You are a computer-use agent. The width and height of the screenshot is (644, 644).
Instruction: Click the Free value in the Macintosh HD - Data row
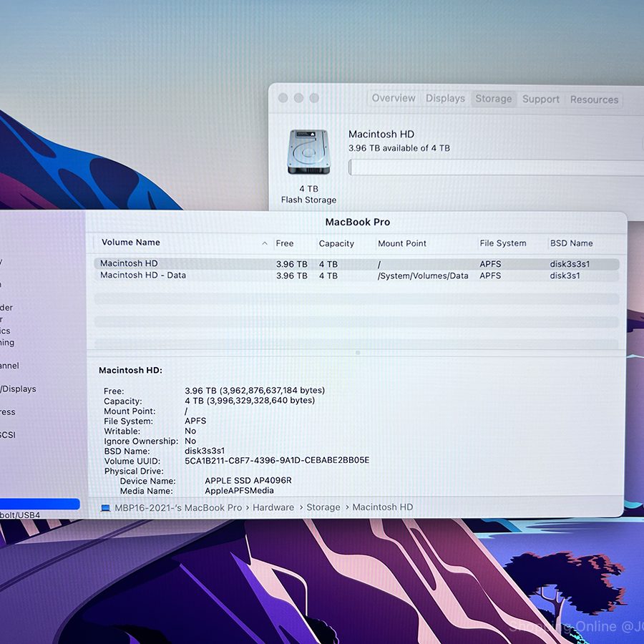(x=292, y=275)
